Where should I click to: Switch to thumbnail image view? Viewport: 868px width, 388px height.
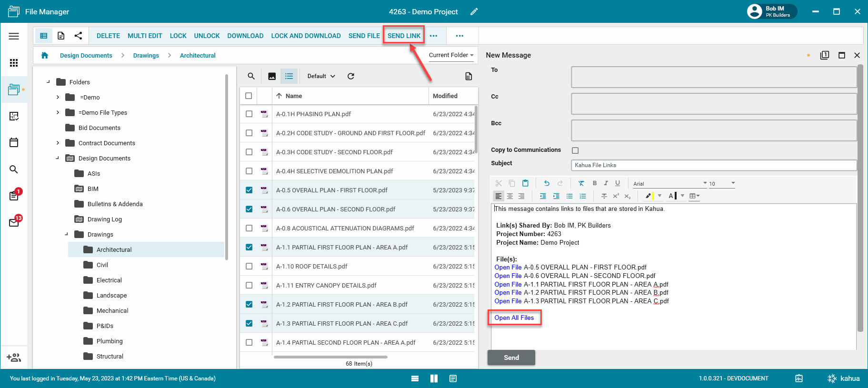(x=272, y=76)
